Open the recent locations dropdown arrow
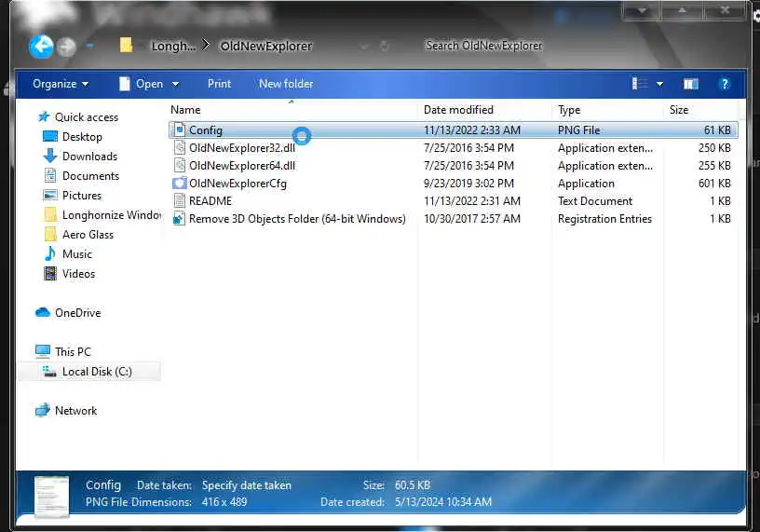The image size is (760, 532). click(89, 46)
